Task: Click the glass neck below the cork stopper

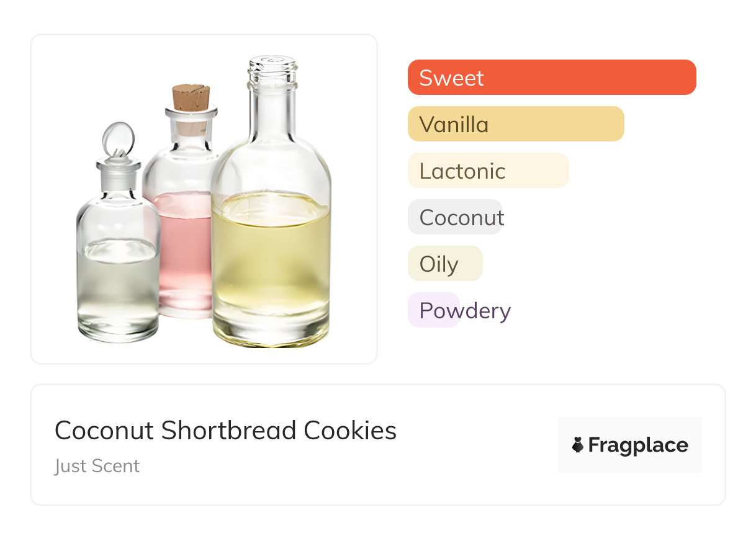Action: pyautogui.click(x=191, y=132)
